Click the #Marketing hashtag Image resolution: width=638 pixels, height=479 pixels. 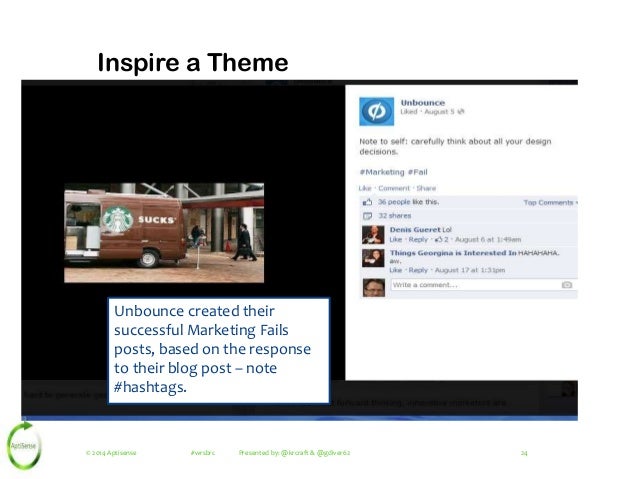(382, 172)
